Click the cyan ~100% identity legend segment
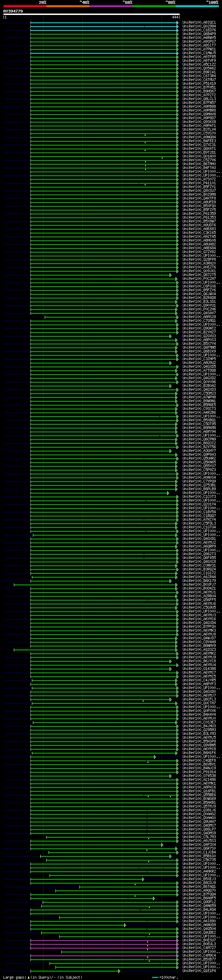Image resolution: width=222 pixels, height=980 pixels. [197, 6]
